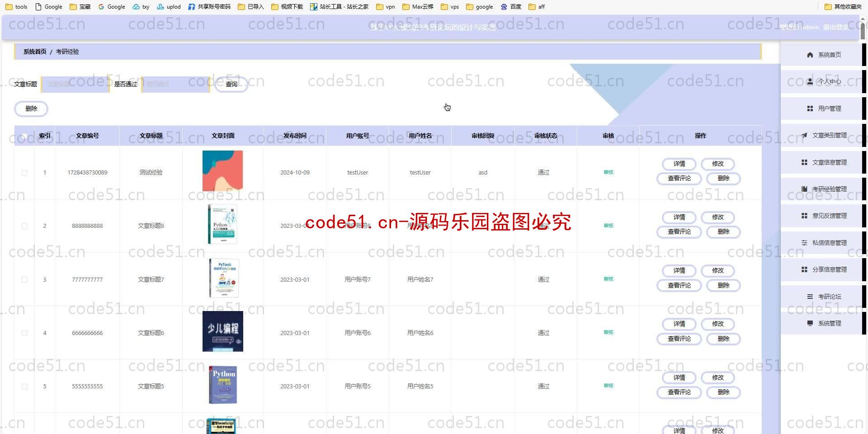Open the 其他收藏夹 folder
The width and height of the screenshot is (868, 434).
843,6
